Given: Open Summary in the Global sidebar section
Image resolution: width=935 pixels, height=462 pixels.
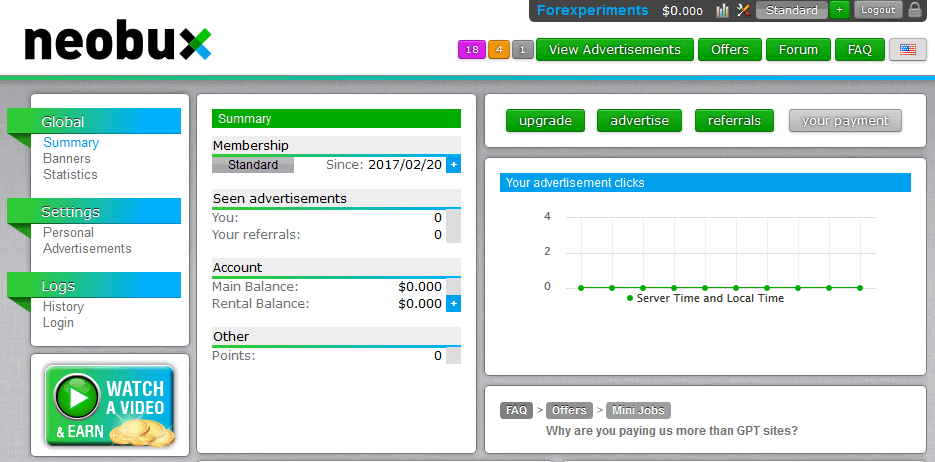Looking at the screenshot, I should 71,142.
